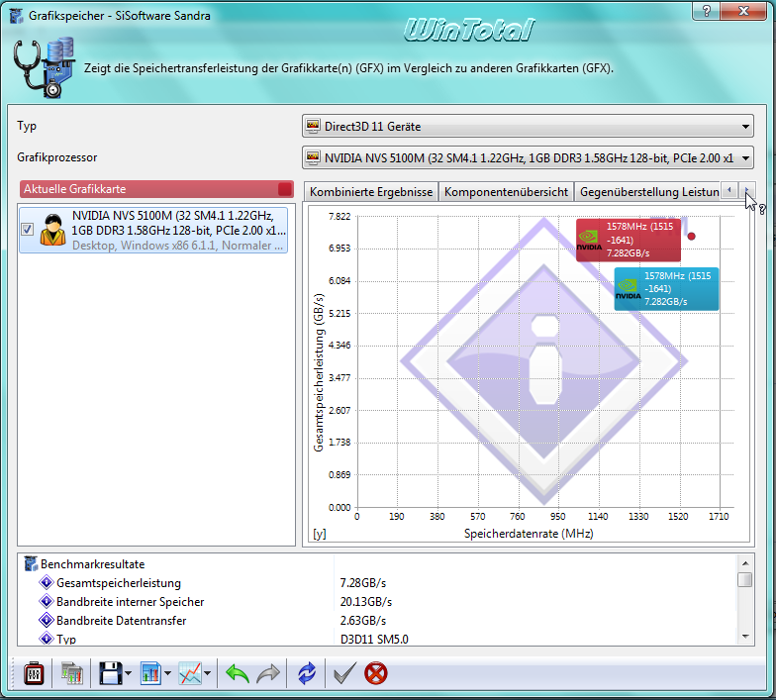Click the 20.13GB/s value
The height and width of the screenshot is (700, 776).
point(366,602)
